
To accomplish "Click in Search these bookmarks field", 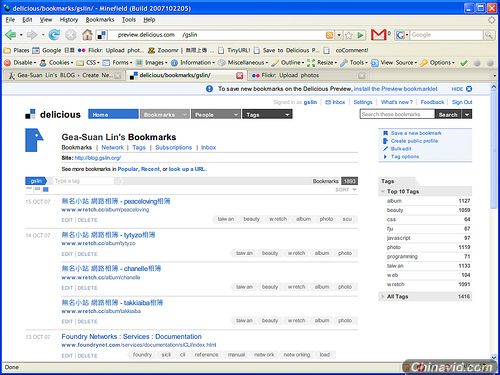I will pos(397,114).
